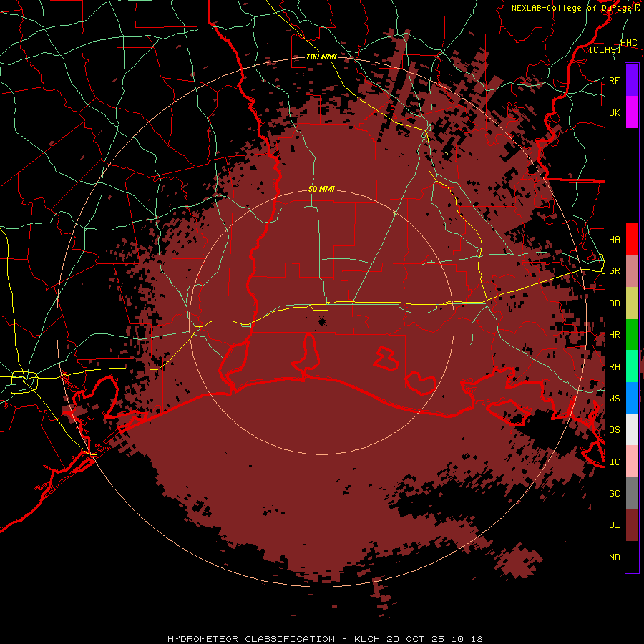Click the 50 NMI range ring label
This screenshot has height=644, width=644.
point(321,189)
